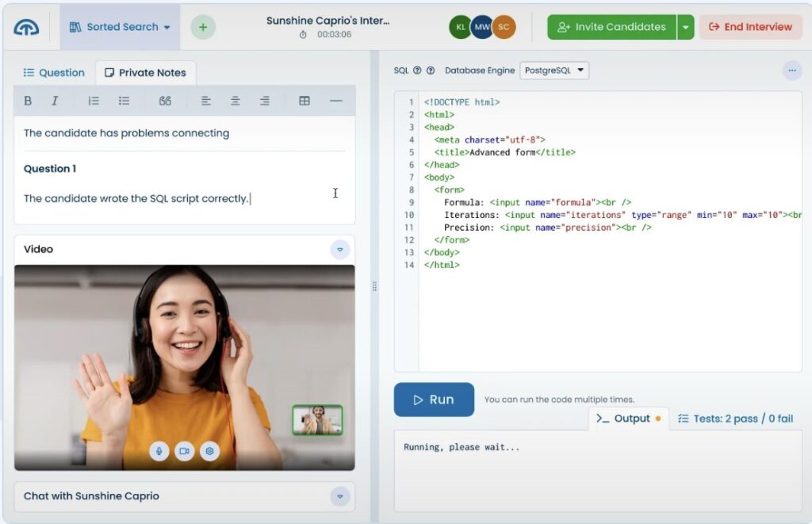Insert horizontal rule in notes
The width and height of the screenshot is (812, 524).
point(336,101)
